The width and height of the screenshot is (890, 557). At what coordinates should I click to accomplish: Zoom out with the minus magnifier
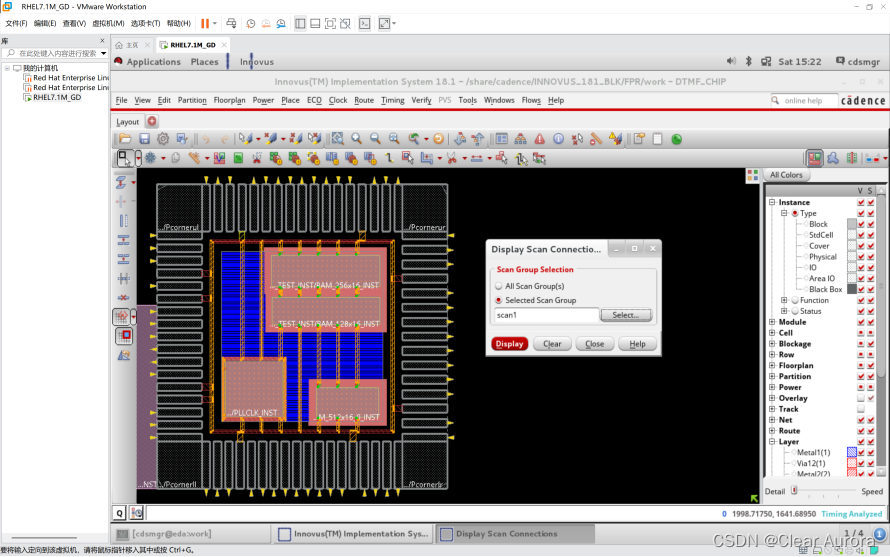tap(375, 139)
